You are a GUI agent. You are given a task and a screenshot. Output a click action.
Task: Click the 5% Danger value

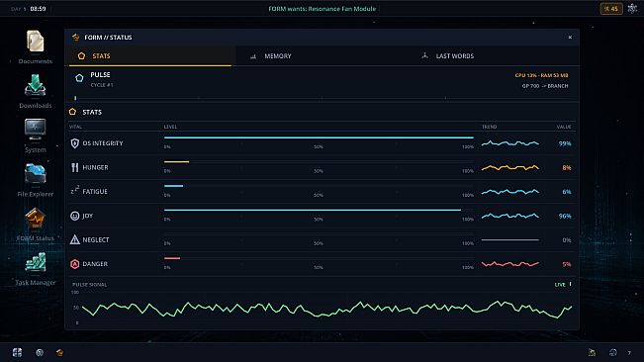[567, 264]
